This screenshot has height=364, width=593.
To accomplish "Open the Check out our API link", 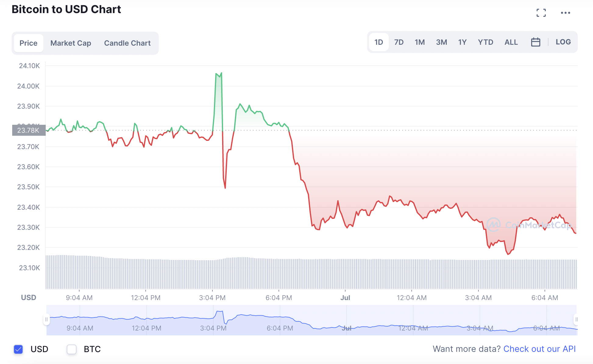I will point(539,349).
